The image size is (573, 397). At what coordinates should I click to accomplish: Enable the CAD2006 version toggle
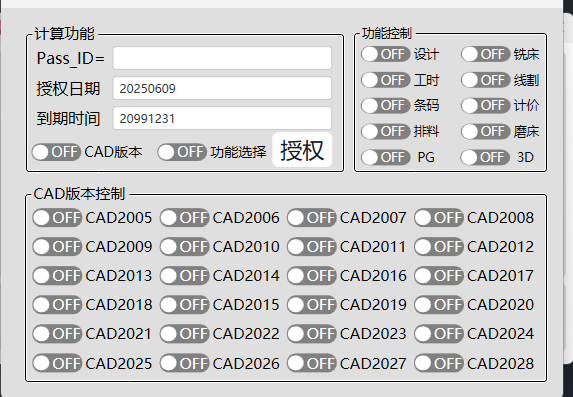coord(184,218)
